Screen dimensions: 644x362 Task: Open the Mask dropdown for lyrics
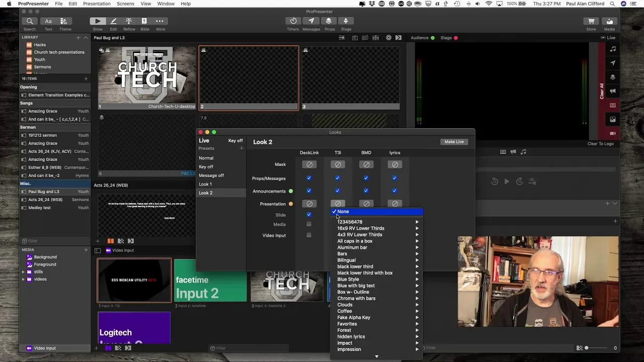pos(394,164)
